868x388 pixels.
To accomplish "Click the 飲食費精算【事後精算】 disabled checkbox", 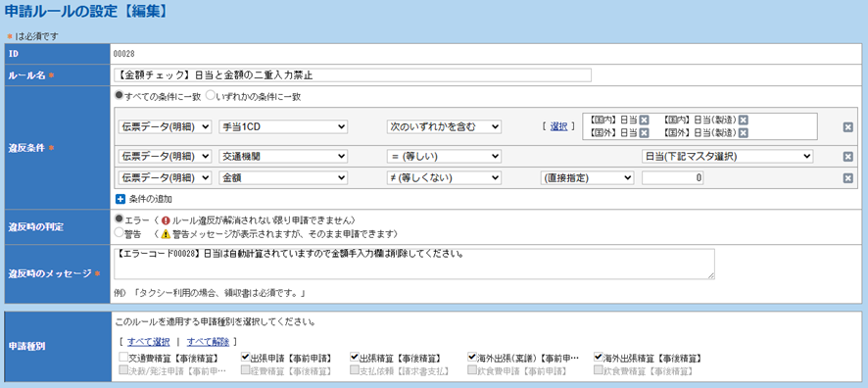I will pyautogui.click(x=599, y=369).
